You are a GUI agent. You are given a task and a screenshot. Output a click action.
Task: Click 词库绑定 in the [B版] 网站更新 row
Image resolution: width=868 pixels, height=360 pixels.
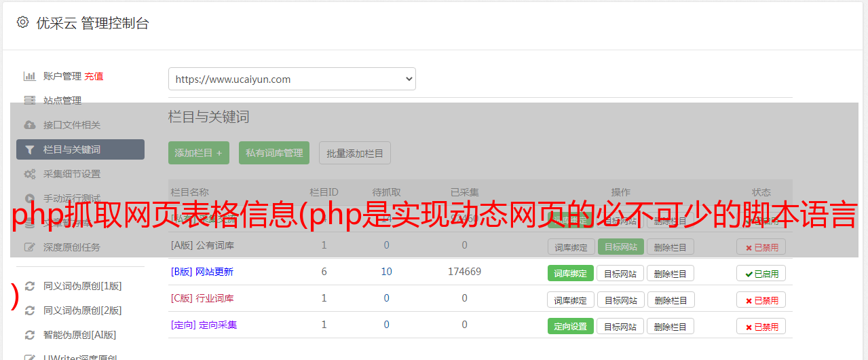[571, 273]
